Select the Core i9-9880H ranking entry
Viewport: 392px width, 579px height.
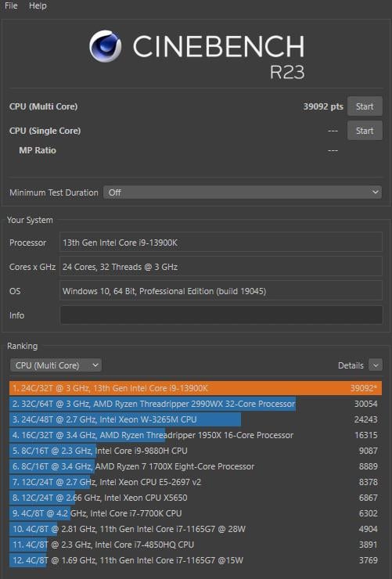[x=196, y=451]
